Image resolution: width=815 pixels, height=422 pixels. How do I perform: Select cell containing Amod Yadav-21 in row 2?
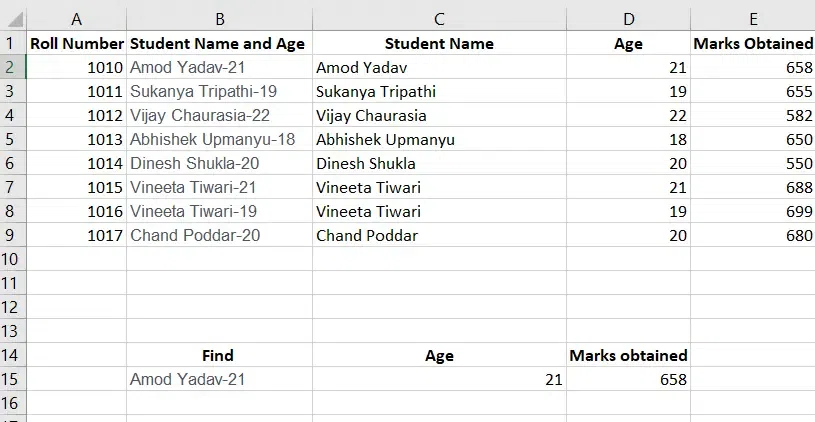pos(219,67)
